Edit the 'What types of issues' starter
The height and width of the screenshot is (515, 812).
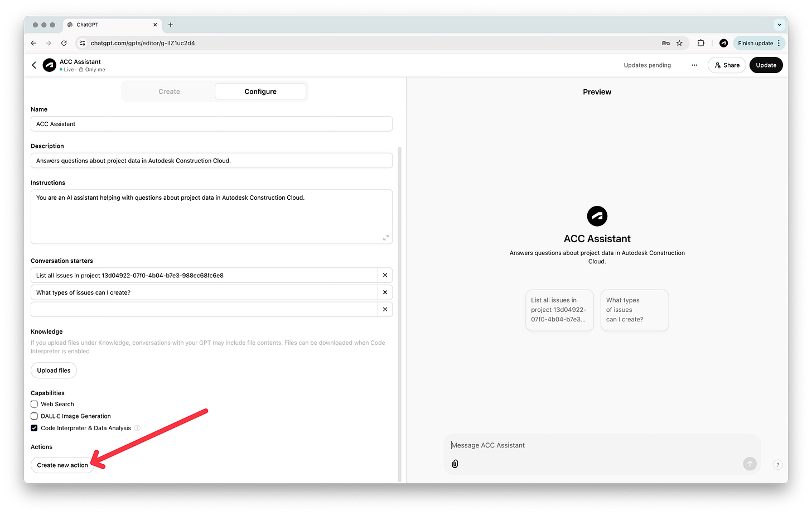tap(204, 292)
